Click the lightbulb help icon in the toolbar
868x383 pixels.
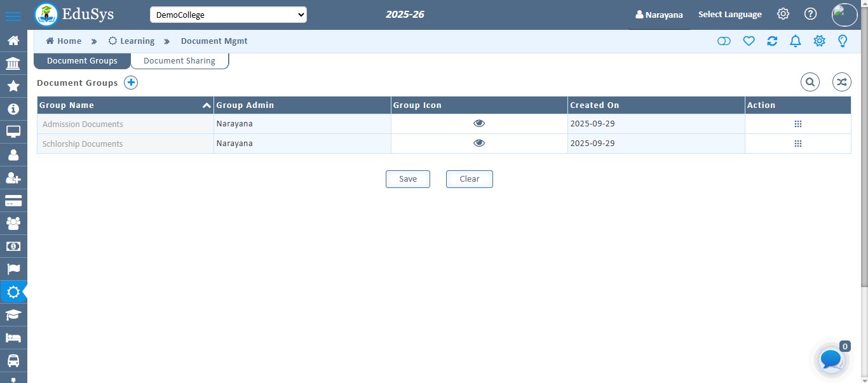pos(843,41)
